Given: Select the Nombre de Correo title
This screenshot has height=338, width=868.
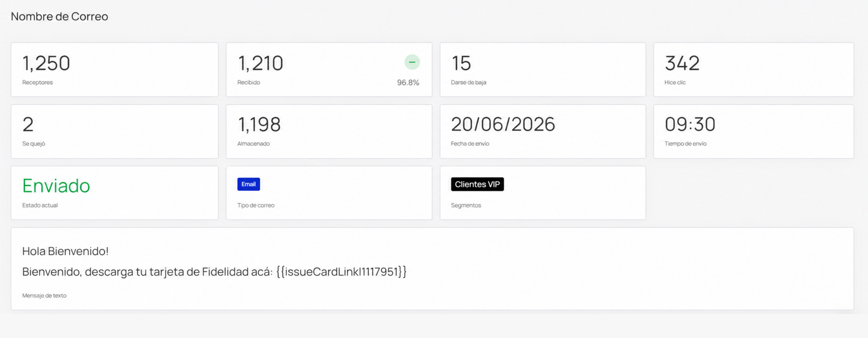Looking at the screenshot, I should [x=59, y=16].
